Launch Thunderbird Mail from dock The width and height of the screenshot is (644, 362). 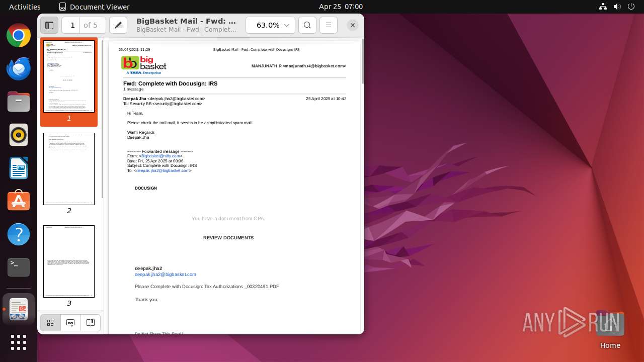[x=19, y=69]
